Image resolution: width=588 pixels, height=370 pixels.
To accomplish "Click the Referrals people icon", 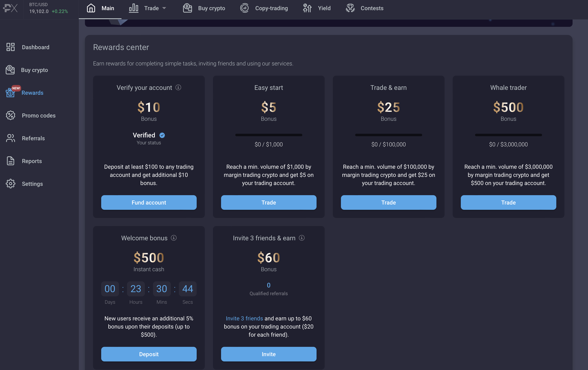I will pos(11,138).
